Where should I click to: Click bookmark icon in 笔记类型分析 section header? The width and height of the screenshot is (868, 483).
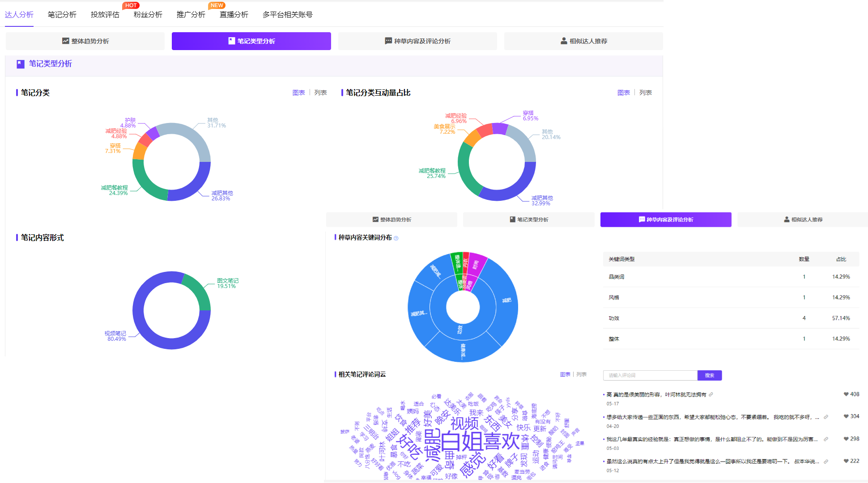[21, 64]
